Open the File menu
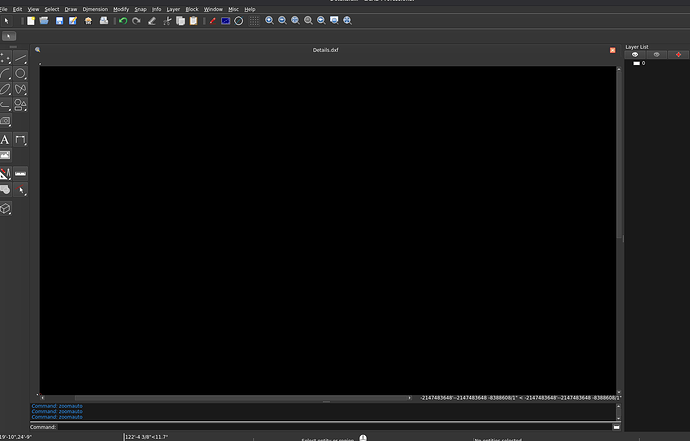Screen dimensions: 690x441 coord(4,9)
